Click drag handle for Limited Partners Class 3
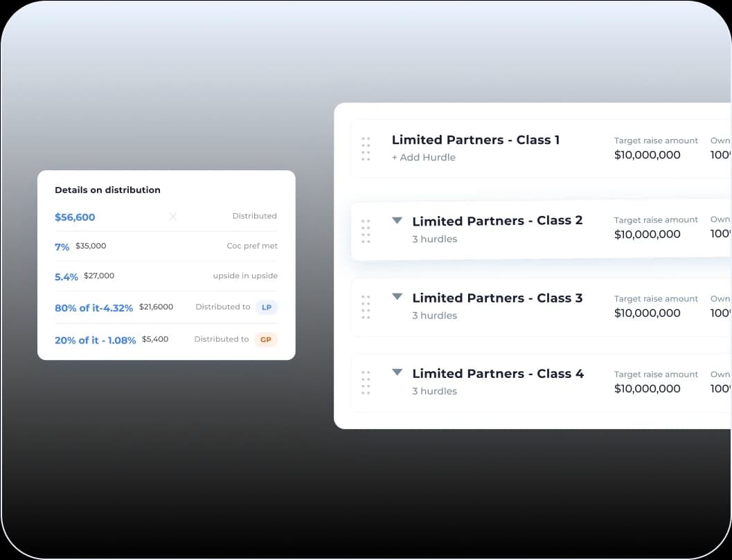The image size is (732, 560). point(366,307)
